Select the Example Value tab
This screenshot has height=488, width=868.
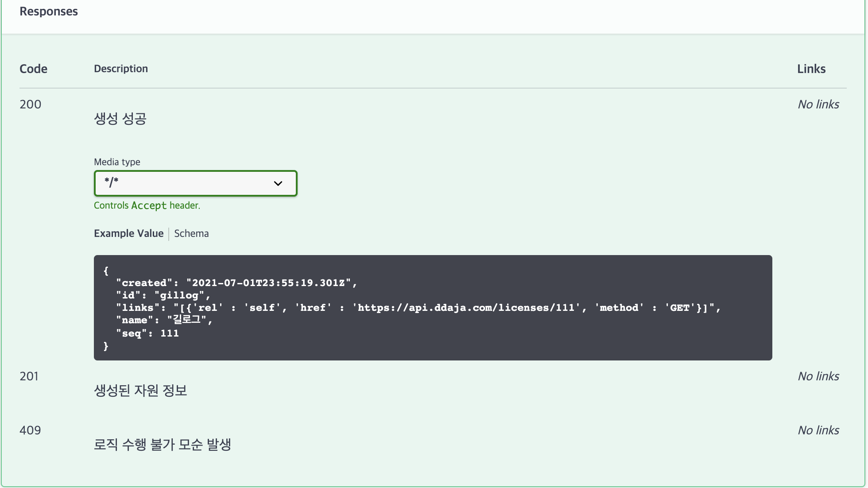[x=128, y=233]
